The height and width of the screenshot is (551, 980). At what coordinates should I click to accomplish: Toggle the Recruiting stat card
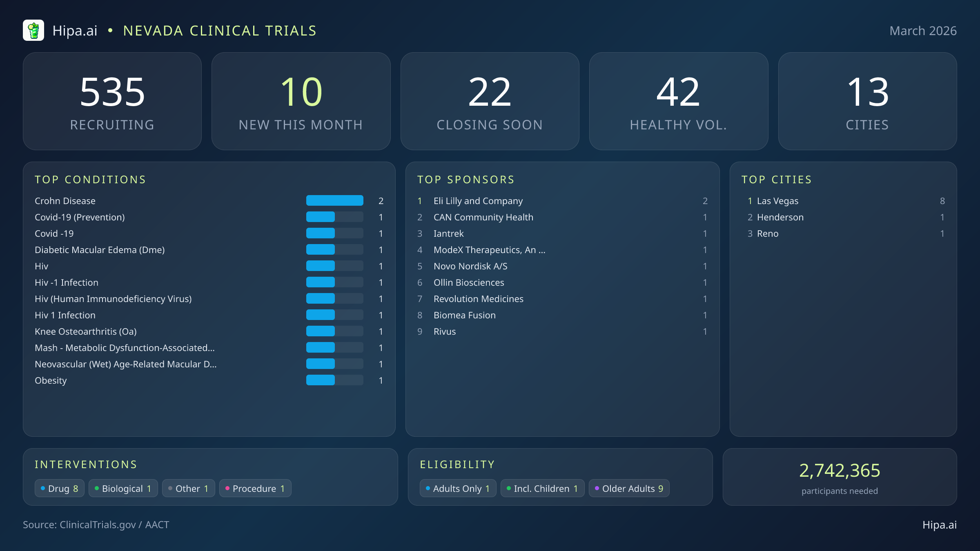[x=112, y=101]
